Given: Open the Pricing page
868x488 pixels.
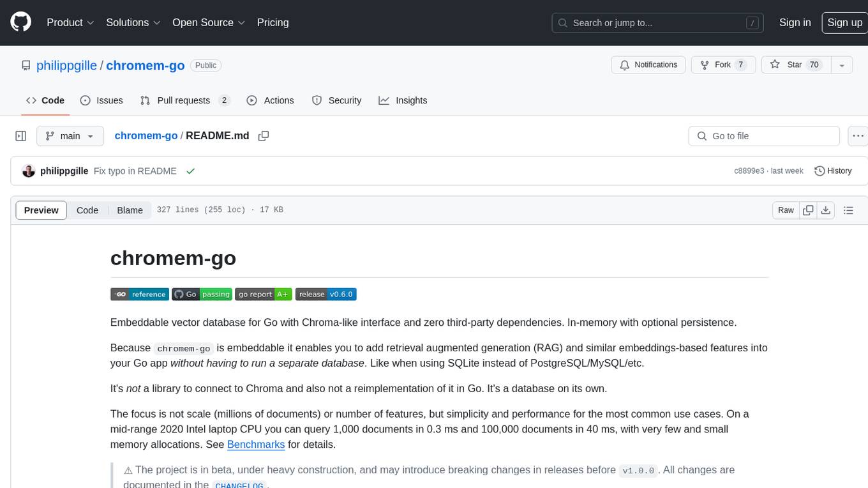Looking at the screenshot, I should pos(273,22).
